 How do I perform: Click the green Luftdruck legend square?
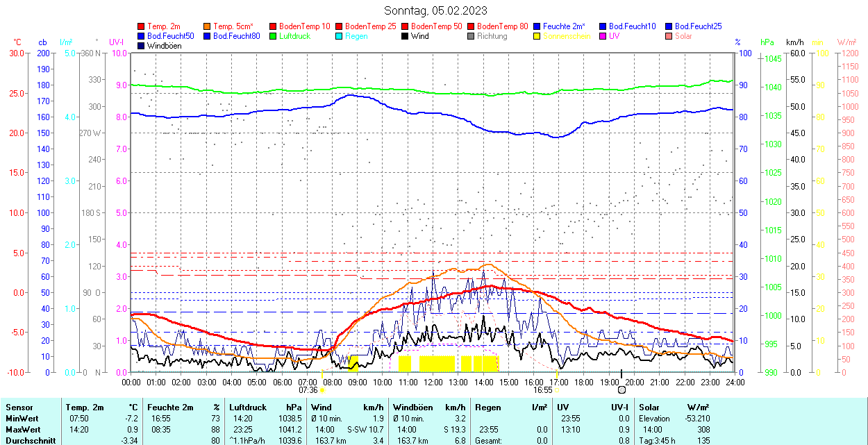[x=274, y=36]
